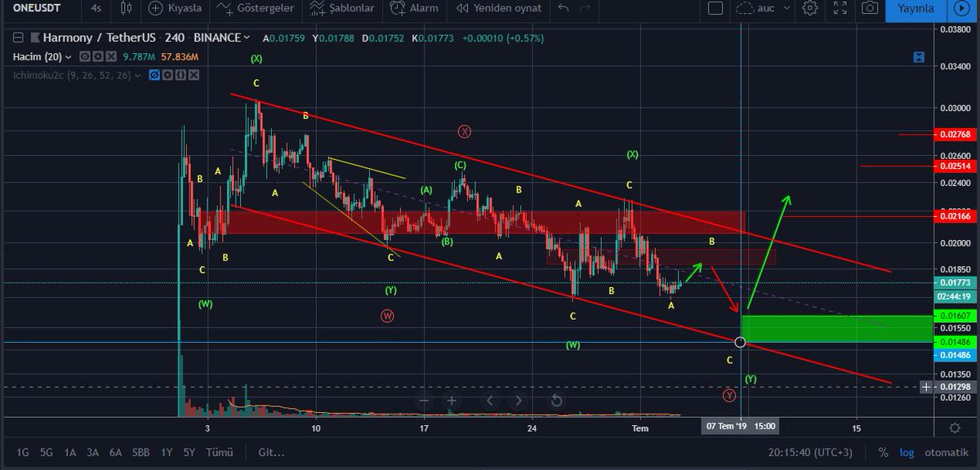Image resolution: width=980 pixels, height=470 pixels.
Task: Open chart settings gear in top toolbar
Action: [x=810, y=8]
